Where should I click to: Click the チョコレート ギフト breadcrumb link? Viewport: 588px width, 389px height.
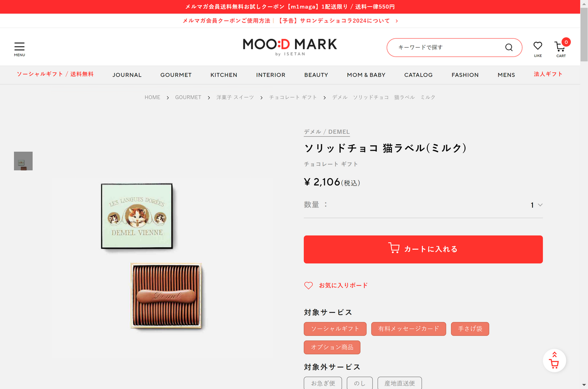coord(293,98)
